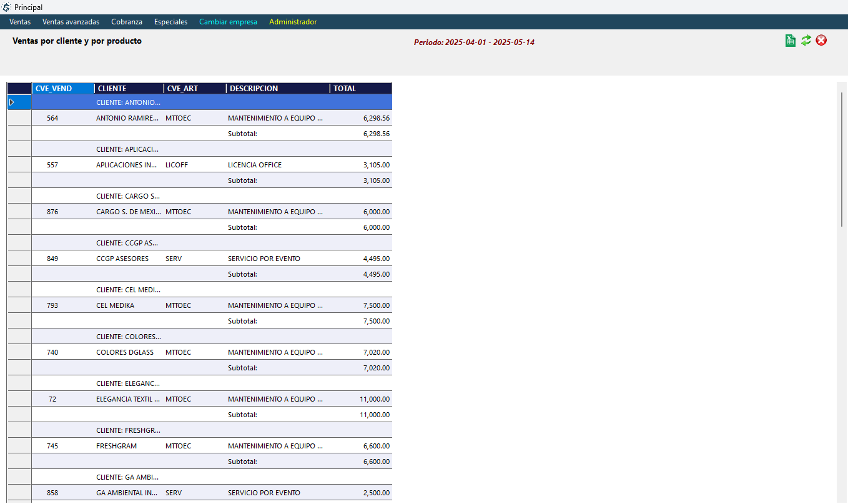Click the Principal app icon in title bar

click(x=6, y=7)
